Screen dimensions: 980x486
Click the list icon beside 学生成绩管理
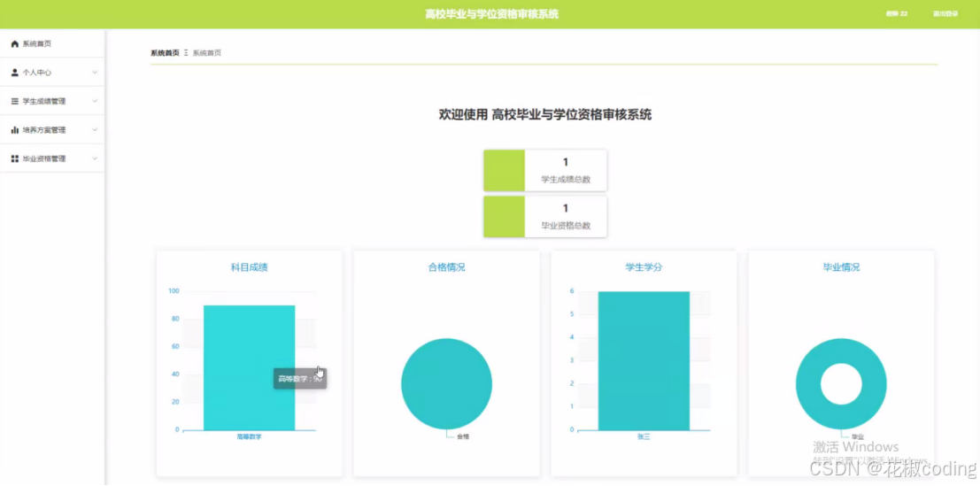coord(15,101)
